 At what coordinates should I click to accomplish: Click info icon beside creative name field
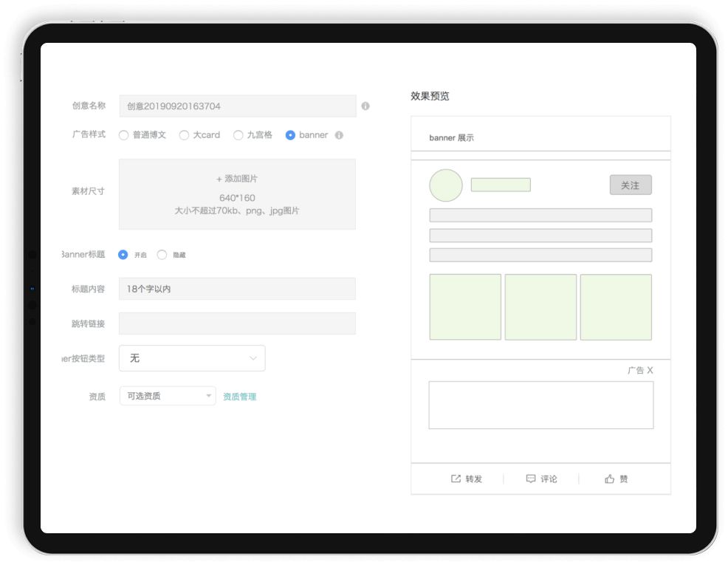(x=365, y=106)
